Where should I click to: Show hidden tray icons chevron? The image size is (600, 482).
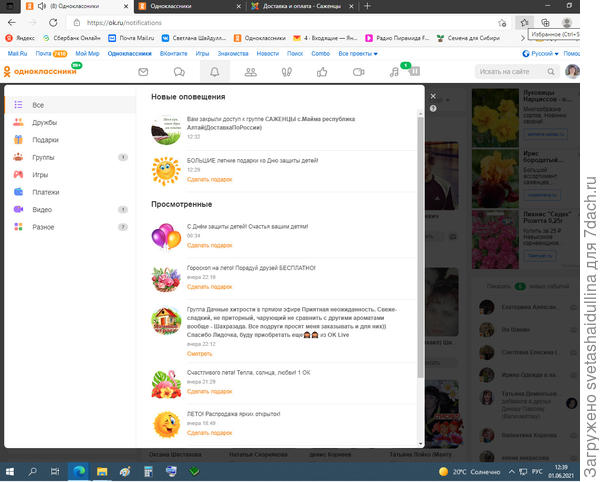pyautogui.click(x=512, y=471)
